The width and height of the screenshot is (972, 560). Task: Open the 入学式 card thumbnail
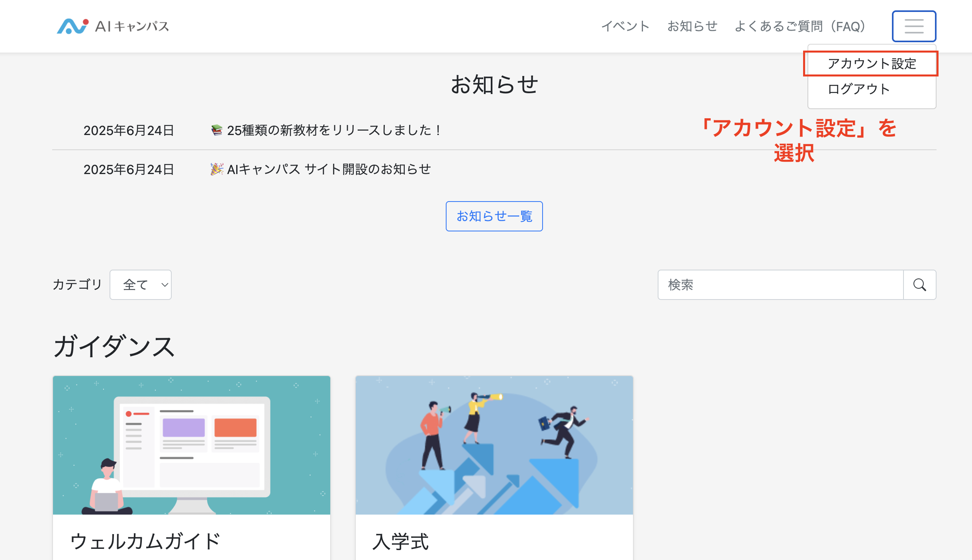pos(494,445)
